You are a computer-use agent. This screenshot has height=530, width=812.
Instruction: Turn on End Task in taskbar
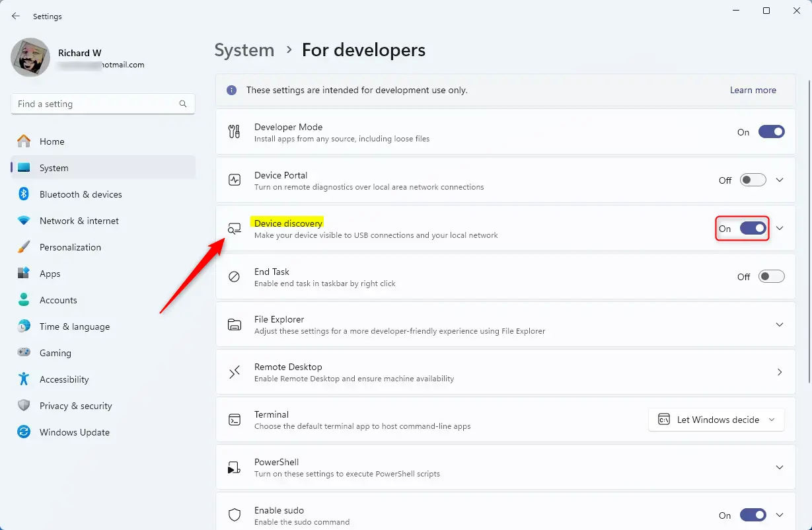(771, 276)
